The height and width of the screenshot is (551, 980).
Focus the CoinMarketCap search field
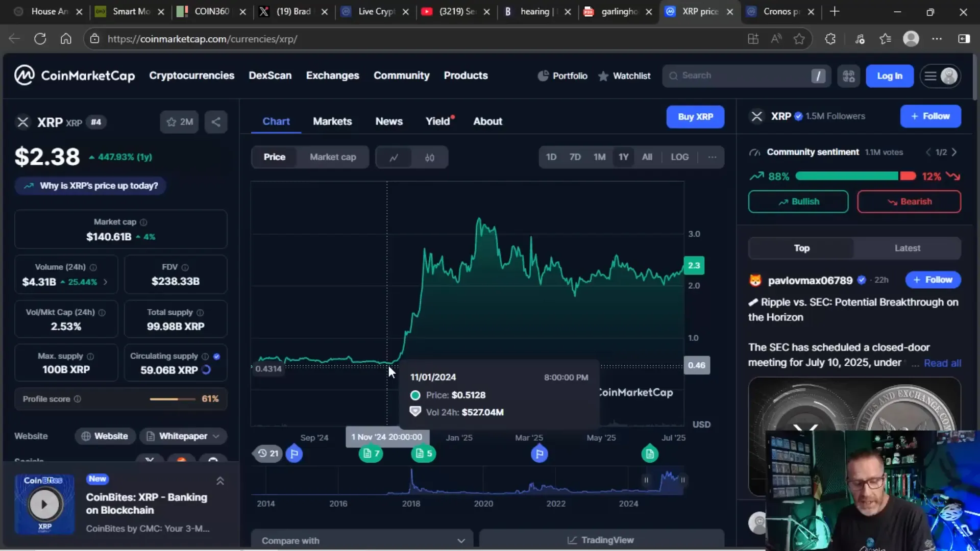click(x=746, y=76)
